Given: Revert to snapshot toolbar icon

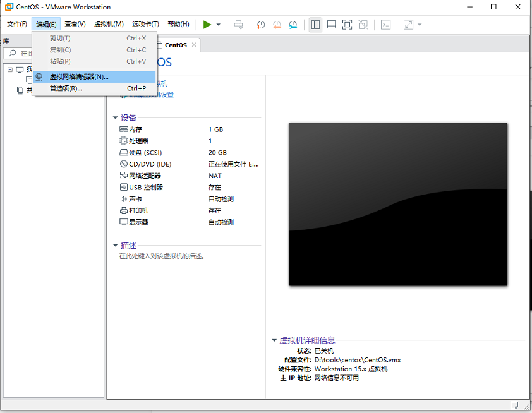Looking at the screenshot, I should coord(277,25).
